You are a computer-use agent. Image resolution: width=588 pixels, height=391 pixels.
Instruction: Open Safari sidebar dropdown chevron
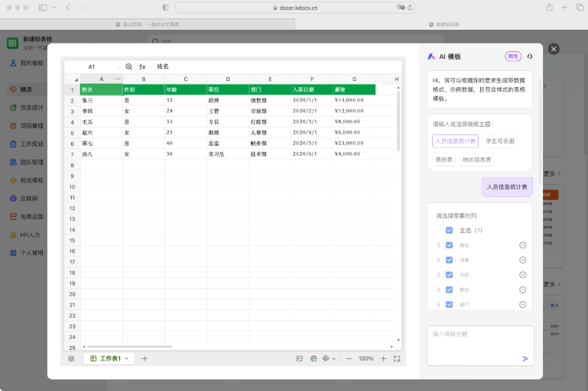[x=54, y=8]
